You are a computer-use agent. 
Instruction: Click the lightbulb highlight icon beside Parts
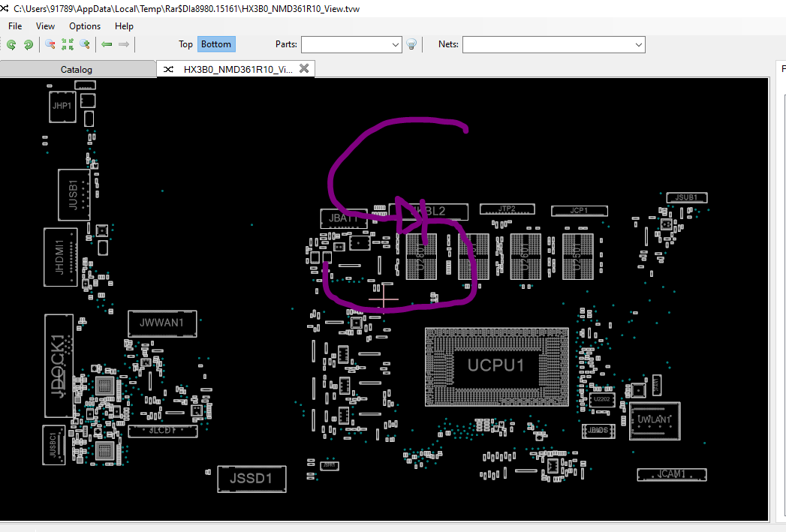411,44
